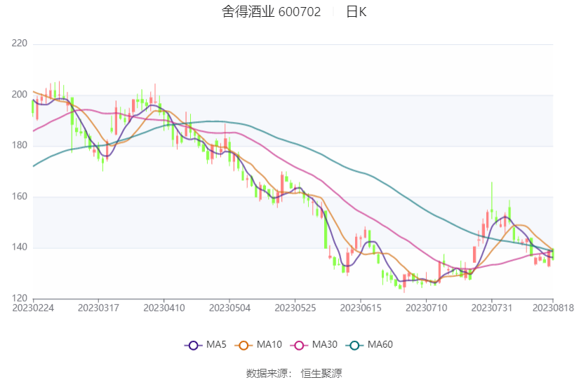Select the 20230710 date axis label
Screen dimensions: 588x380
pyautogui.click(x=426, y=308)
